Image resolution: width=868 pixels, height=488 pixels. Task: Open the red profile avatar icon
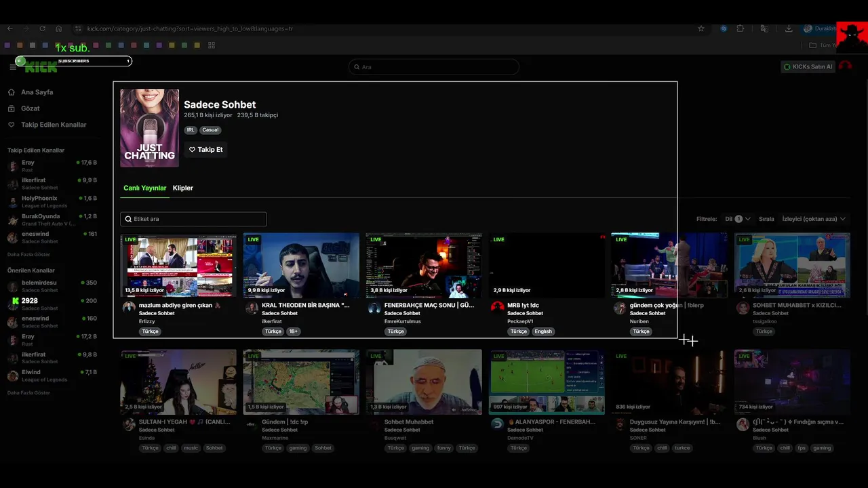845,66
